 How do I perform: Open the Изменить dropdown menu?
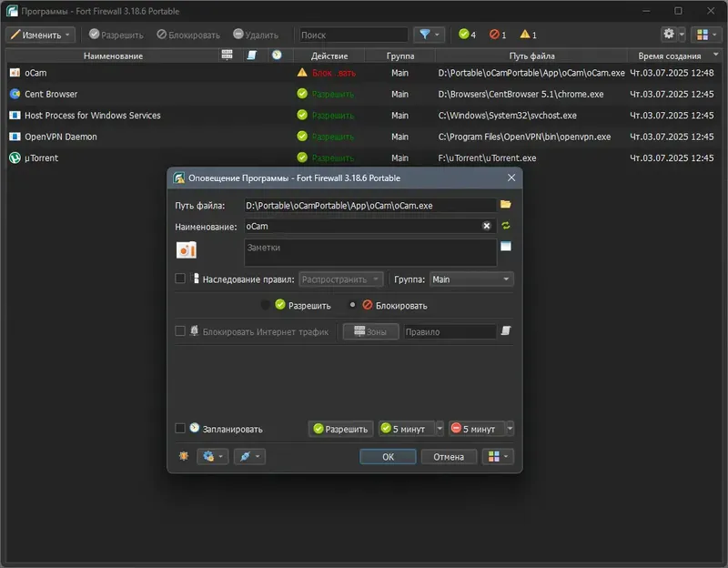click(40, 35)
